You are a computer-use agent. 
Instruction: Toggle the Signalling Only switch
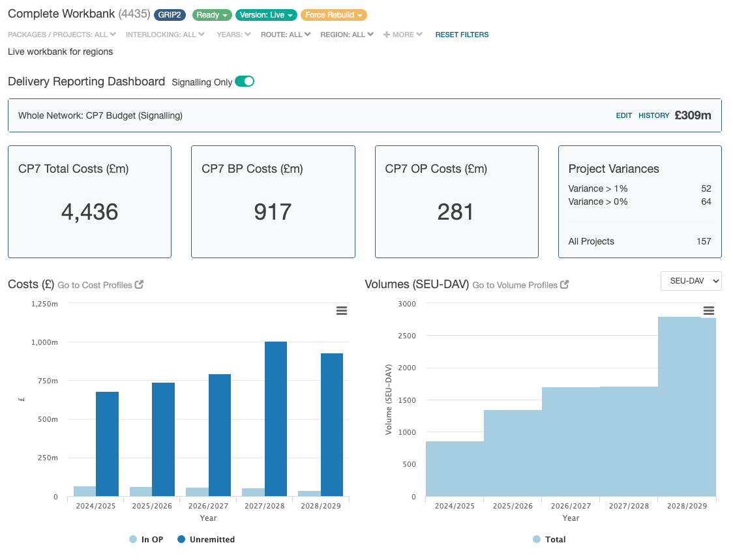[245, 81]
